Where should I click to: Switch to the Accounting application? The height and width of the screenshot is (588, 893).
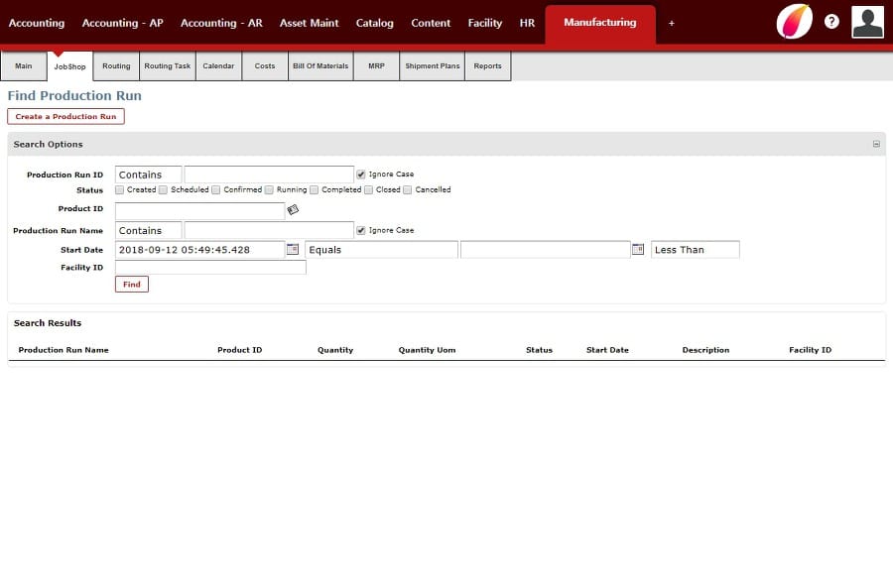pos(37,24)
